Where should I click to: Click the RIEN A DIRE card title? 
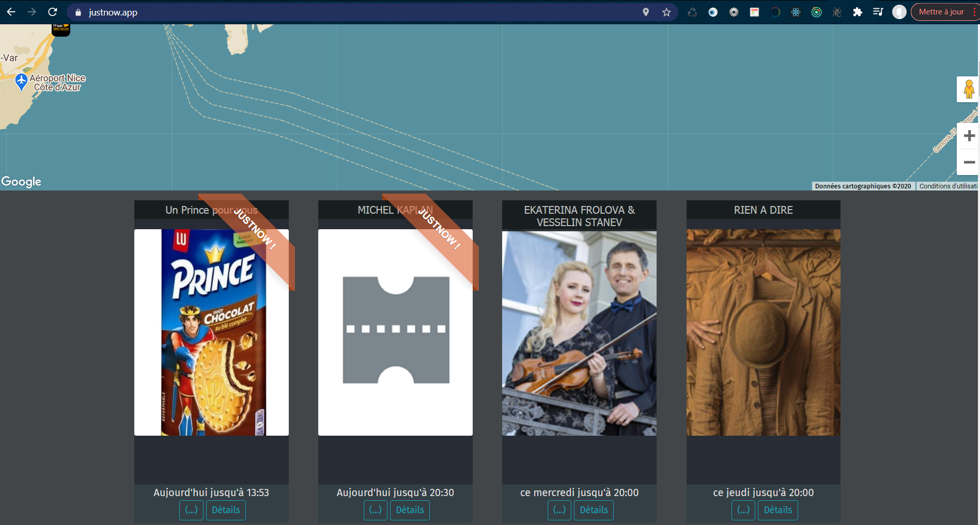tap(763, 210)
